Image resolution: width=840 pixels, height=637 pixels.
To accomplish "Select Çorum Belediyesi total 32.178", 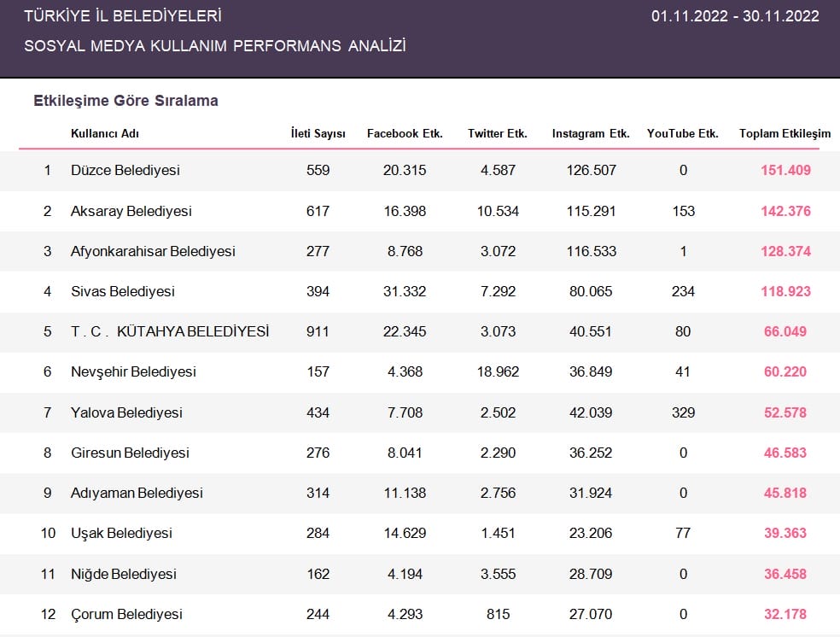I will tap(785, 614).
